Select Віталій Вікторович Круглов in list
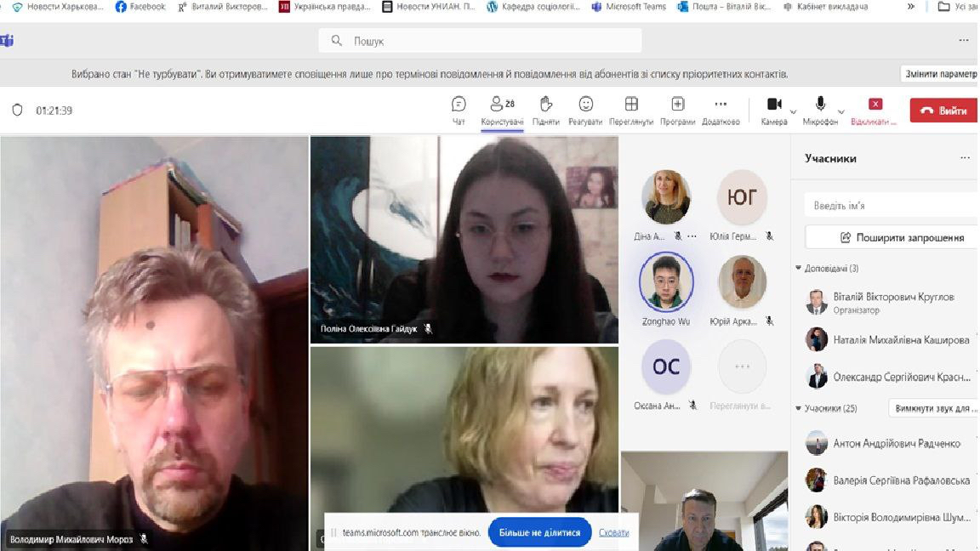Image resolution: width=980 pixels, height=551 pixels. (x=886, y=303)
